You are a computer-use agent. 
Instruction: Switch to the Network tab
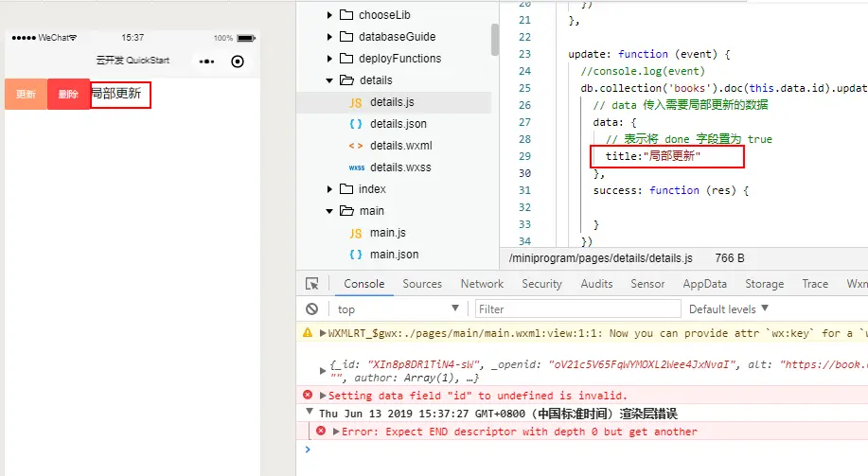[x=482, y=283]
